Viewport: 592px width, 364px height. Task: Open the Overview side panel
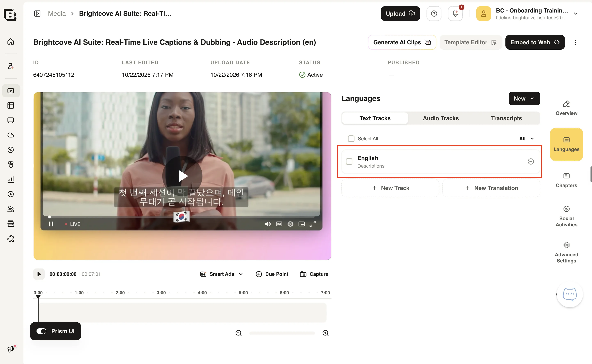click(566, 108)
